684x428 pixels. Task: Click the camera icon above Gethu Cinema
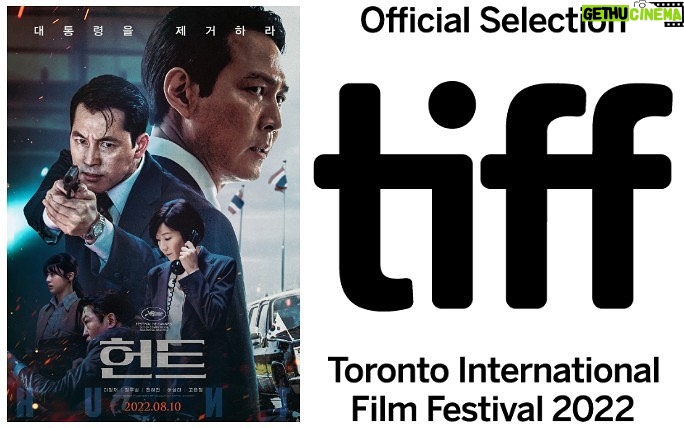pos(641,4)
